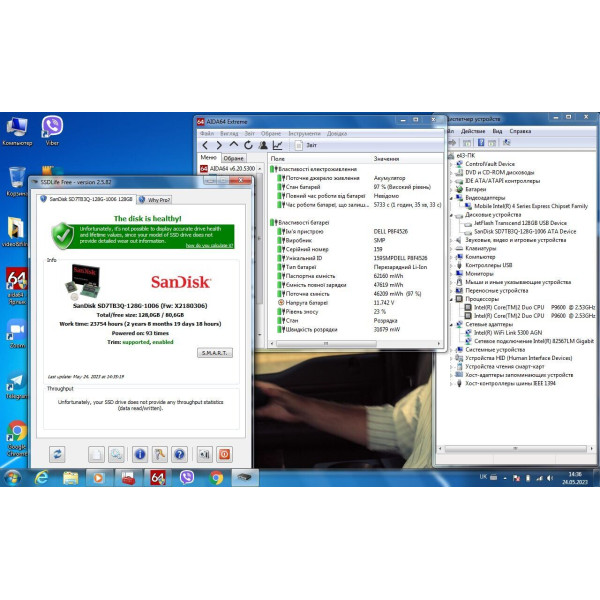Open Справка menu in Device Manager

[520, 131]
